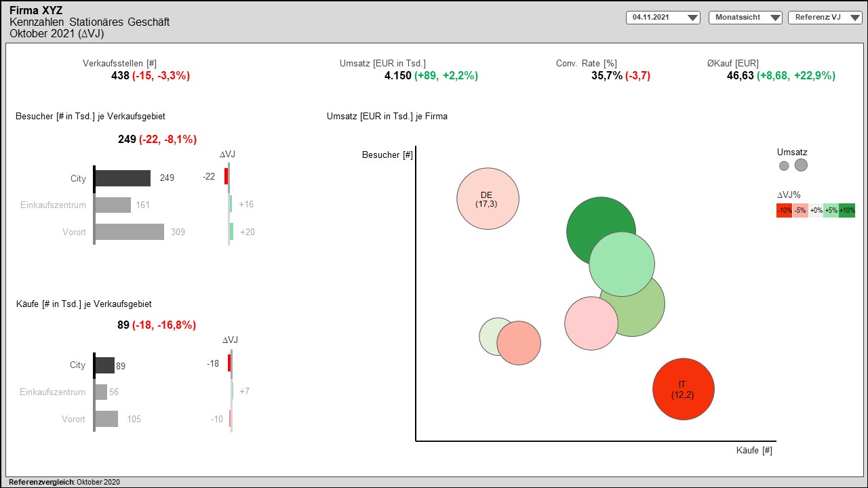Viewport: 868px width, 488px height.
Task: Select the City bar in Besucher chart
Action: [x=122, y=178]
